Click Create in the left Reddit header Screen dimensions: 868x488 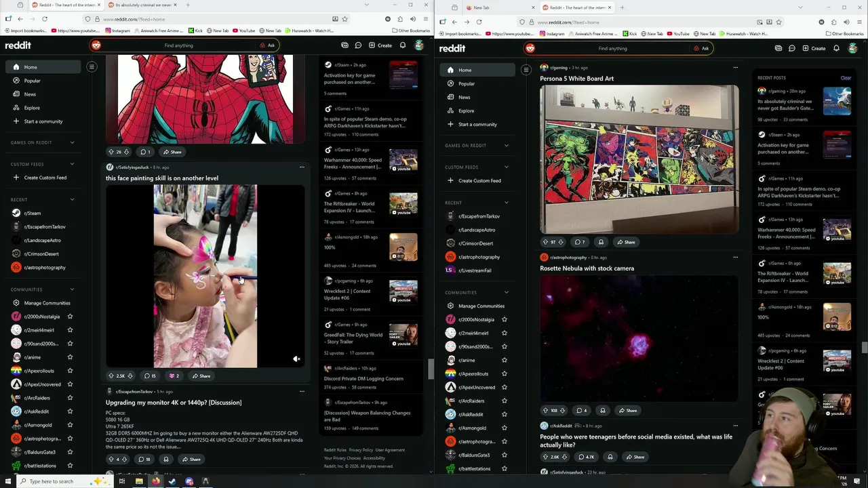[x=380, y=45]
